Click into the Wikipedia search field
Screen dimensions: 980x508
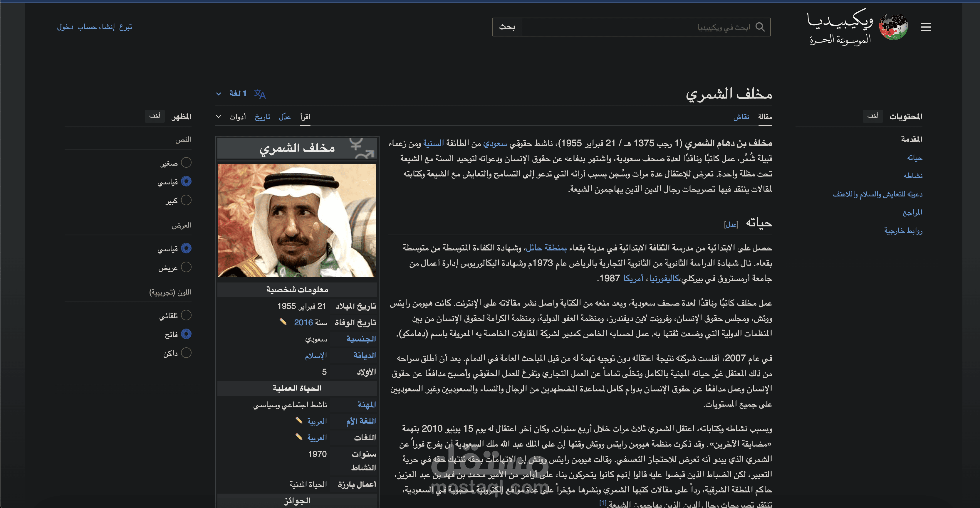[646, 27]
